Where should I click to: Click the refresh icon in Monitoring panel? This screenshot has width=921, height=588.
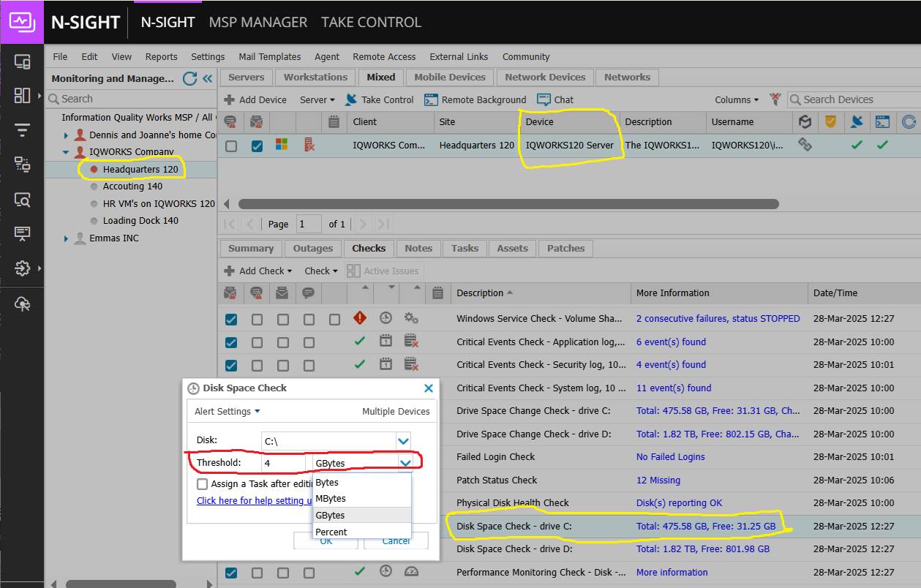pos(189,78)
